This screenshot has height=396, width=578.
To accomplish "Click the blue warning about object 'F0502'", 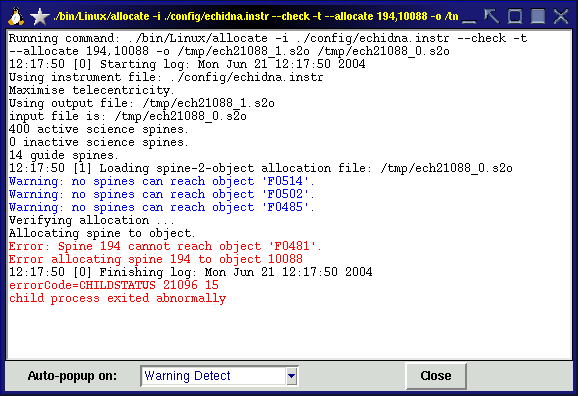I will [x=161, y=194].
